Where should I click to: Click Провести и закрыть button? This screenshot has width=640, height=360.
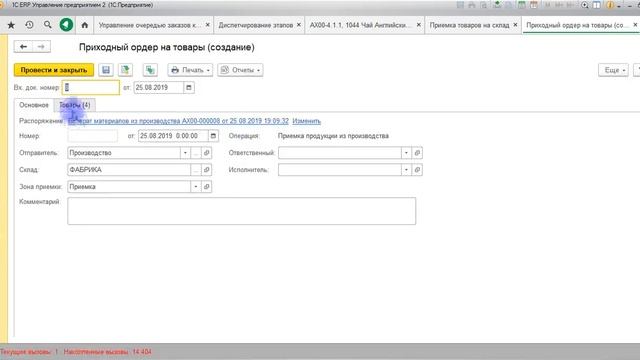[x=54, y=70]
